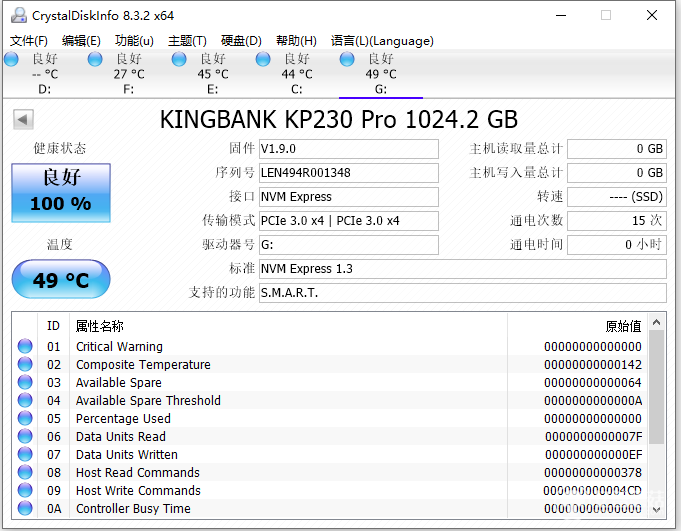Image resolution: width=681 pixels, height=531 pixels.
Task: Click status orb for Controller Busy Time
Action: (x=25, y=508)
